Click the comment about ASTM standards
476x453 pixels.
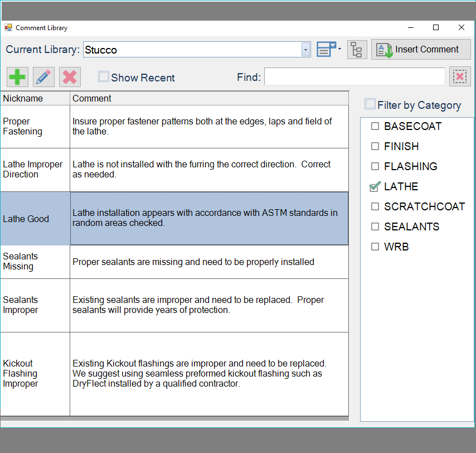coord(209,219)
